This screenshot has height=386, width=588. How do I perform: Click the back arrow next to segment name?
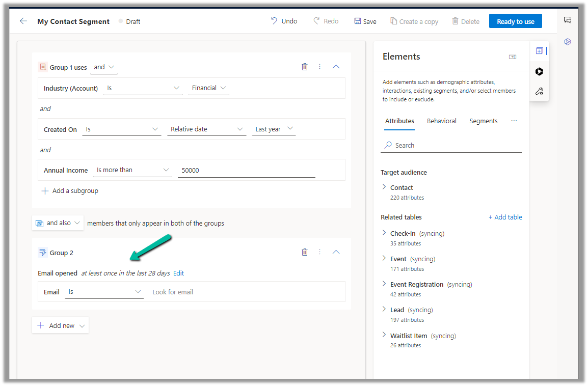pos(23,21)
